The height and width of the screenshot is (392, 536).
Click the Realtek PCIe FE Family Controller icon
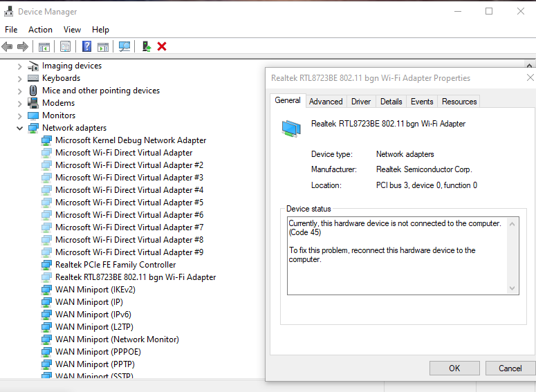point(46,265)
